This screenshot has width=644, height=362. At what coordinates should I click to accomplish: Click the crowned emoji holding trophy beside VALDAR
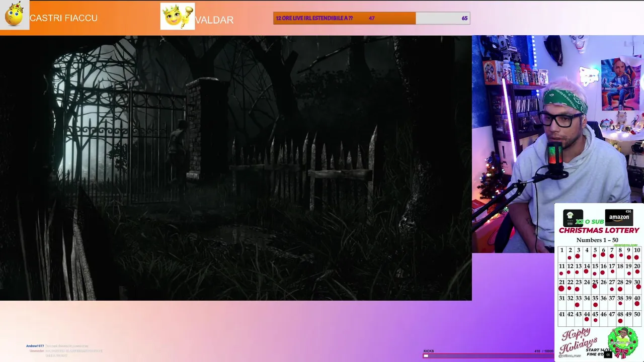click(177, 16)
